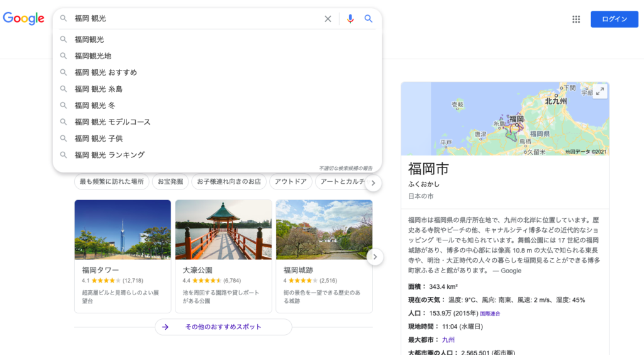Click the 福岡城跡 title
This screenshot has height=355, width=644.
(x=298, y=270)
